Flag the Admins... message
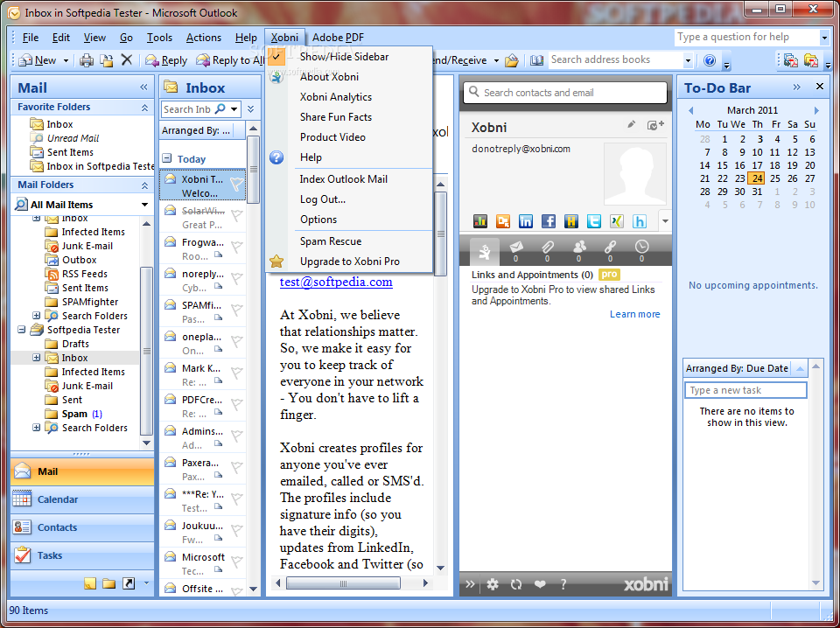Image resolution: width=840 pixels, height=628 pixels. [x=236, y=436]
